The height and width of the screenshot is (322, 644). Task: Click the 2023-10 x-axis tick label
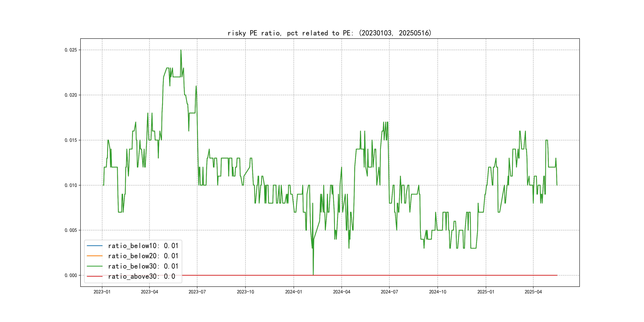(x=245, y=292)
